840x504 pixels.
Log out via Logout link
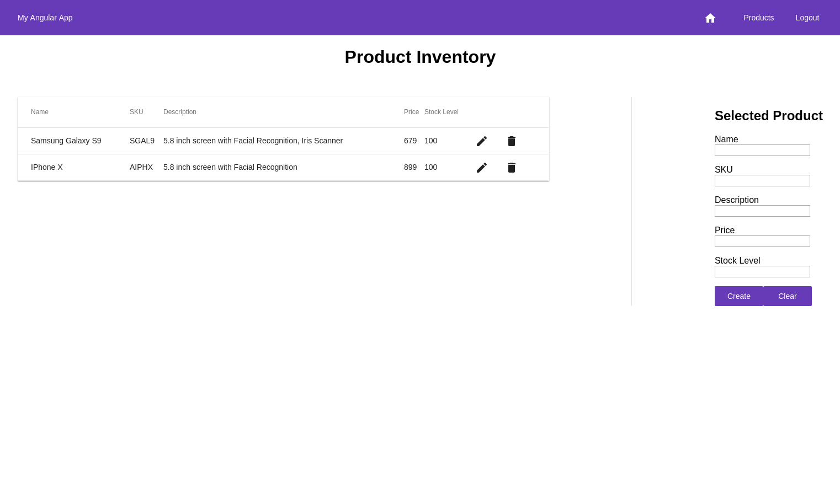(x=807, y=18)
